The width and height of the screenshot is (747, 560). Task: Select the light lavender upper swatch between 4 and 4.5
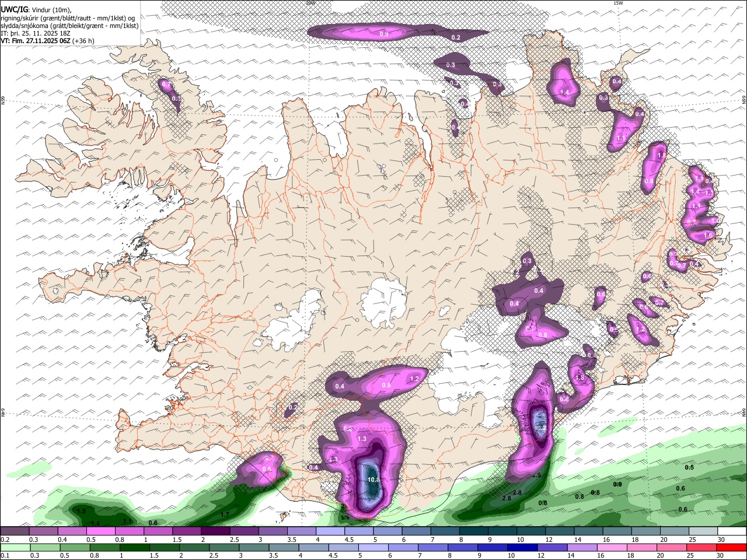[330, 531]
